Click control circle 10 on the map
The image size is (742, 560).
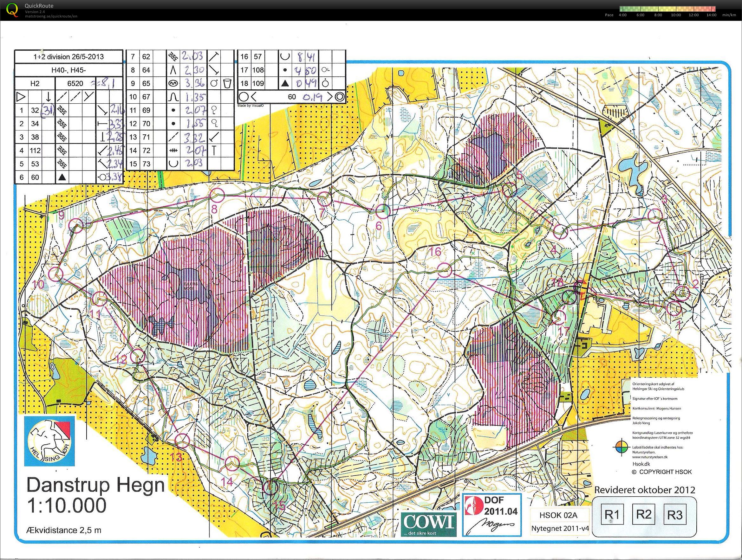pos(56,274)
